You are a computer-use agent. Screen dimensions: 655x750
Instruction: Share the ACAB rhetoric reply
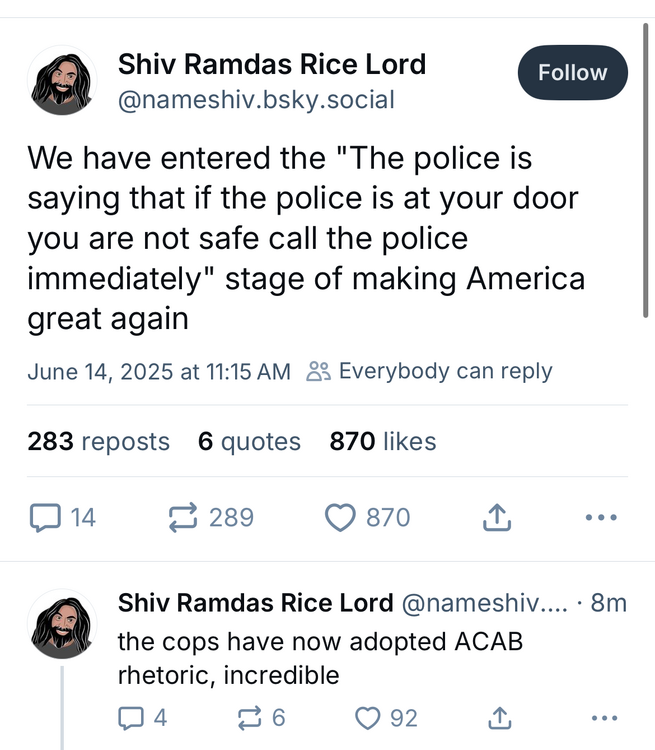(495, 718)
